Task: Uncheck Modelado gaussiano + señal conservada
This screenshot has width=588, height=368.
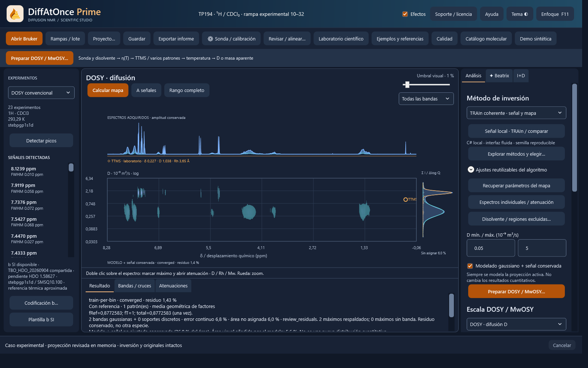Action: (x=470, y=266)
